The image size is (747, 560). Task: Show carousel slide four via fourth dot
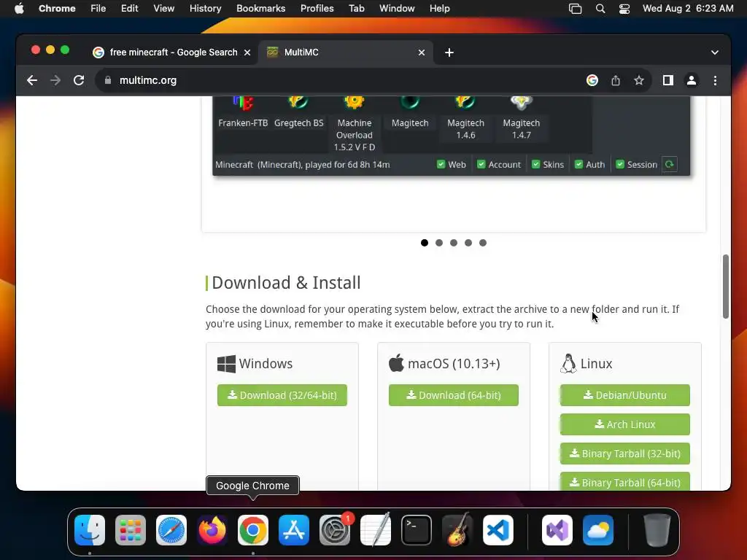click(468, 243)
